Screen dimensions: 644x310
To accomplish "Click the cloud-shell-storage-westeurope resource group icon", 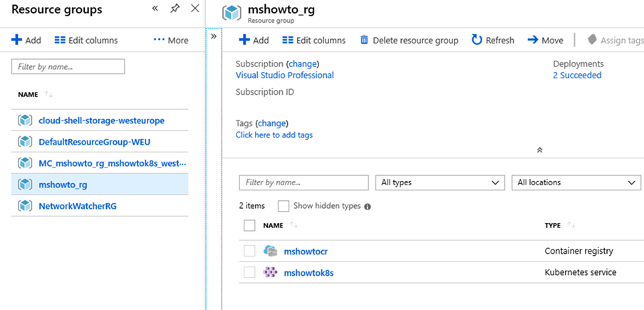I will click(x=25, y=120).
